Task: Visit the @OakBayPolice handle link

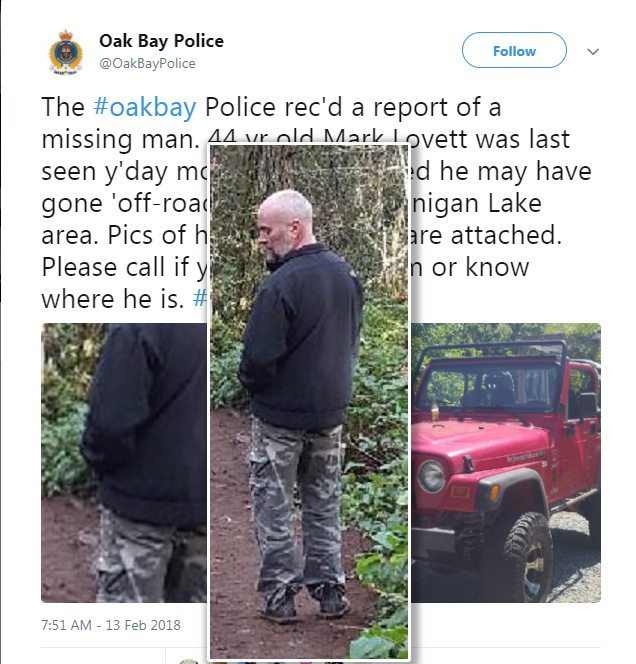Action: click(x=147, y=64)
